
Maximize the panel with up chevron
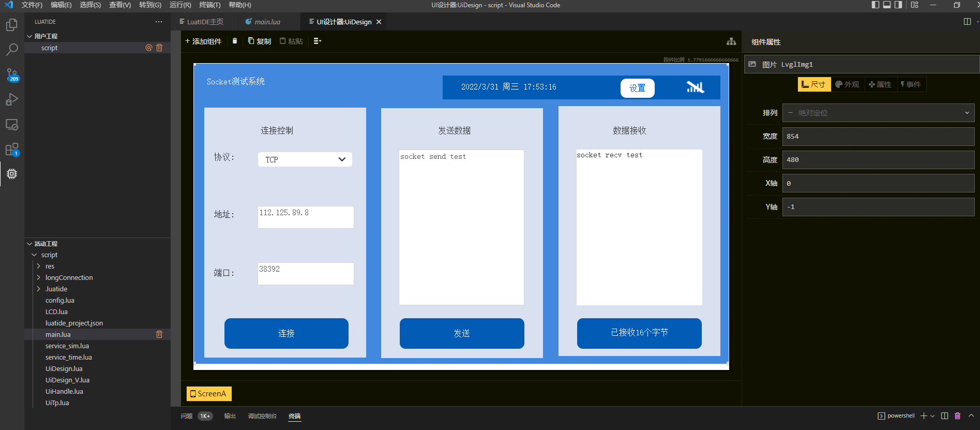(x=971, y=416)
